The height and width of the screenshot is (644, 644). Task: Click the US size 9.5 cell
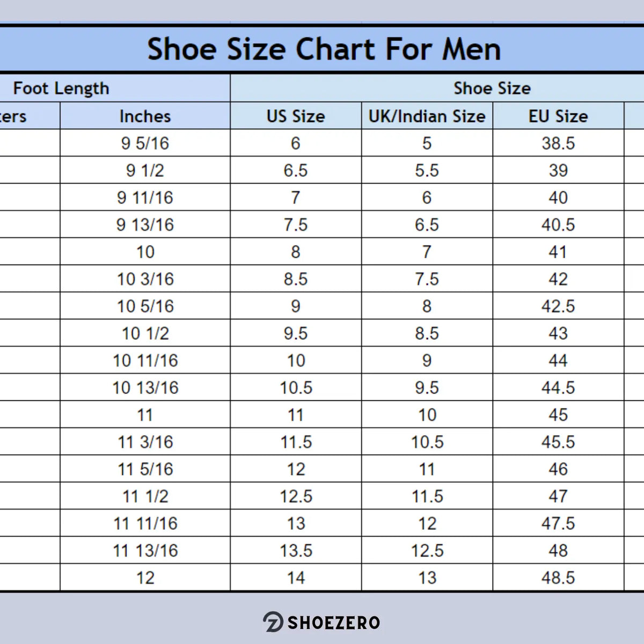click(x=296, y=333)
